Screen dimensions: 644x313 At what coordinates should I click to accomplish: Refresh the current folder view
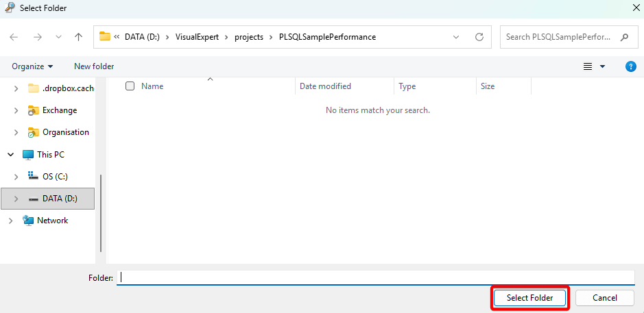(479, 37)
